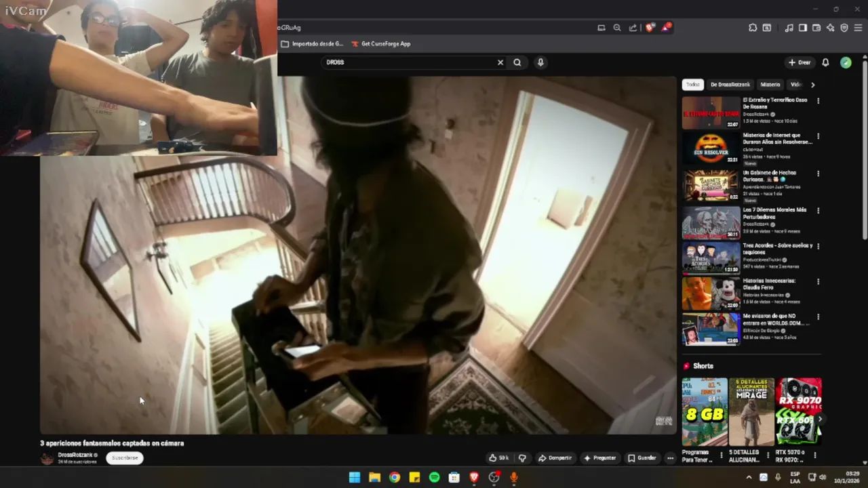Screen dimensions: 868x488
Task: Click the Suscribirse button
Action: [125, 458]
